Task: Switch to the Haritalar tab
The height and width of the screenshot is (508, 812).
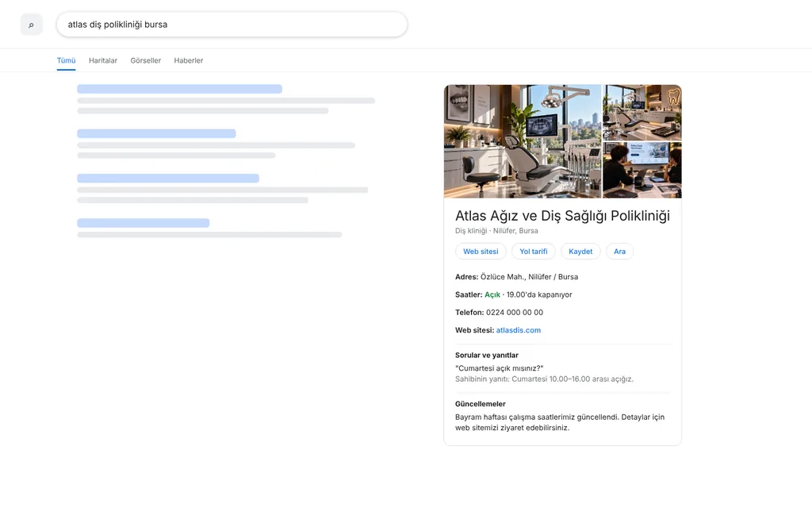Action: (103, 60)
